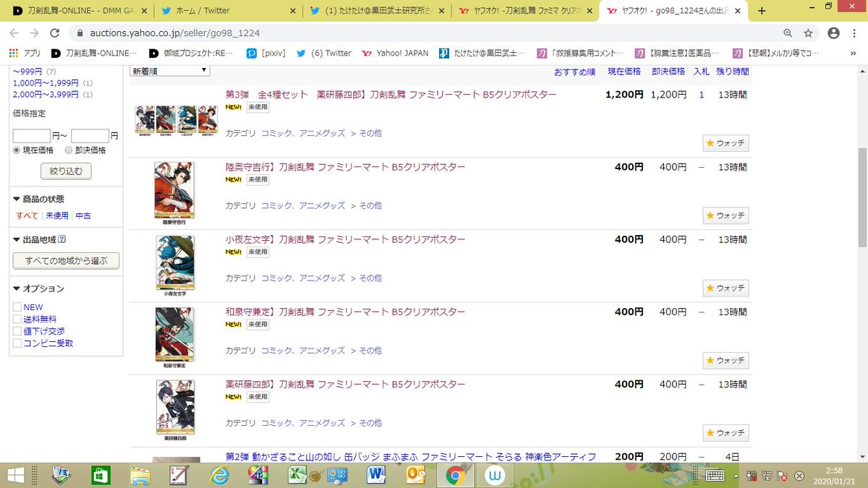Check the 送料無料 checkbox
The height and width of the screenshot is (488, 868).
(x=17, y=319)
